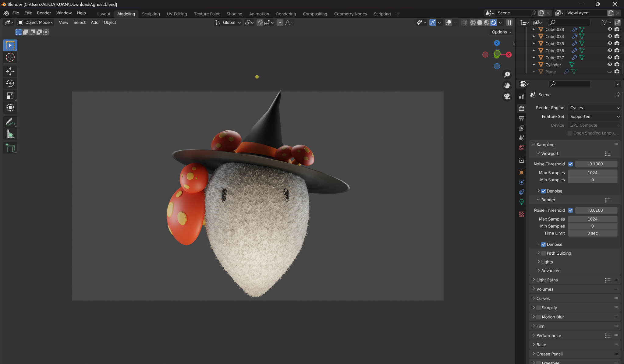Screen dimensions: 624x364
Task: Expand the Advanced subpanel
Action: pos(551,271)
